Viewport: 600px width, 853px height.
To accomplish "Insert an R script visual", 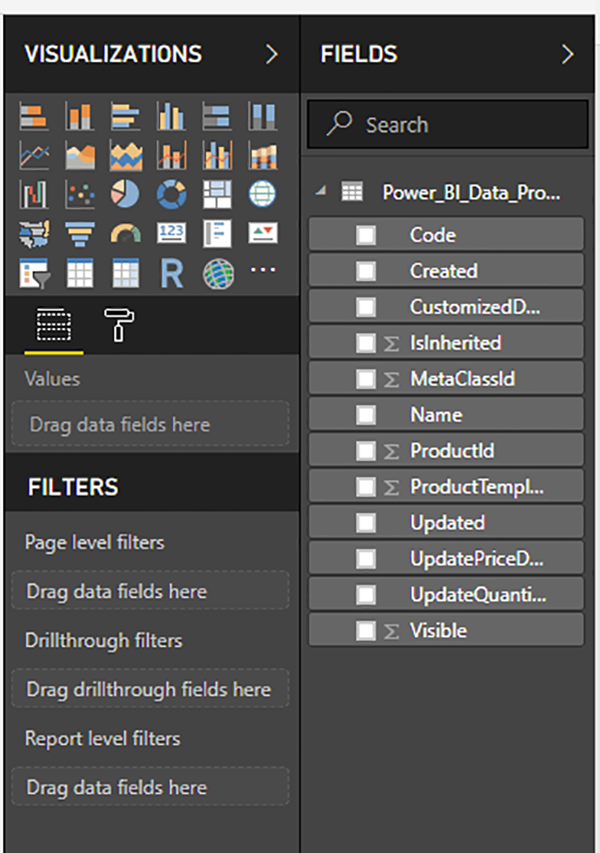I will [171, 273].
